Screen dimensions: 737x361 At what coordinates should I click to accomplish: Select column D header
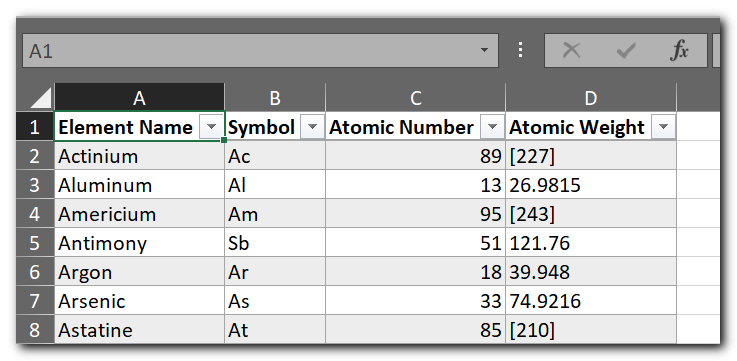(591, 98)
